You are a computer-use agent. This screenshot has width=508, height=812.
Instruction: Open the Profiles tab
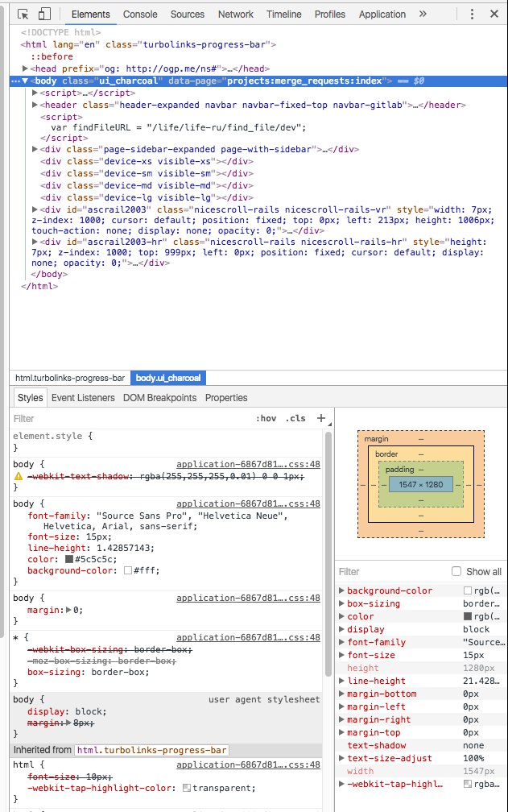(x=330, y=14)
